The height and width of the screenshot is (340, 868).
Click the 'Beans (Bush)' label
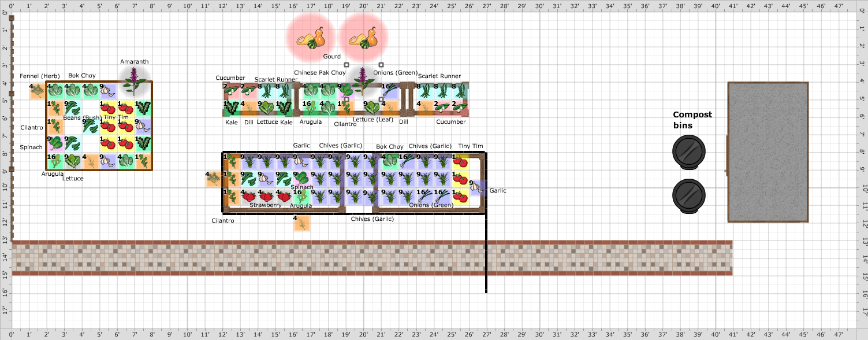click(x=81, y=117)
